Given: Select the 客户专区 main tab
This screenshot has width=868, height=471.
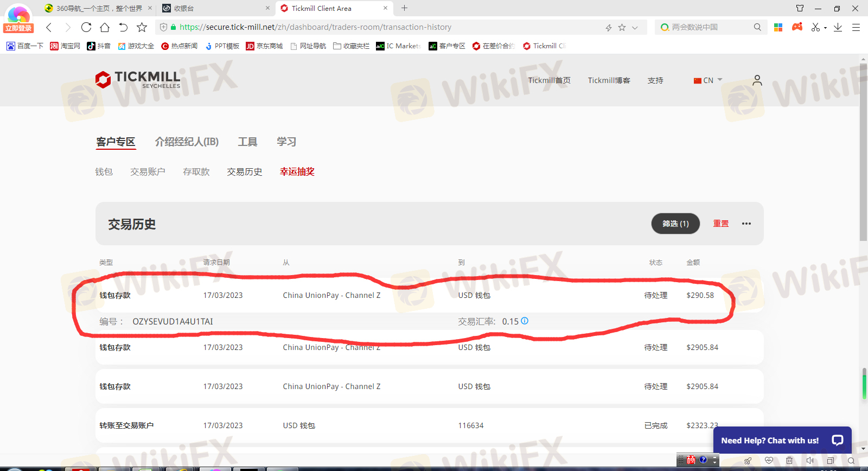Looking at the screenshot, I should (x=116, y=142).
